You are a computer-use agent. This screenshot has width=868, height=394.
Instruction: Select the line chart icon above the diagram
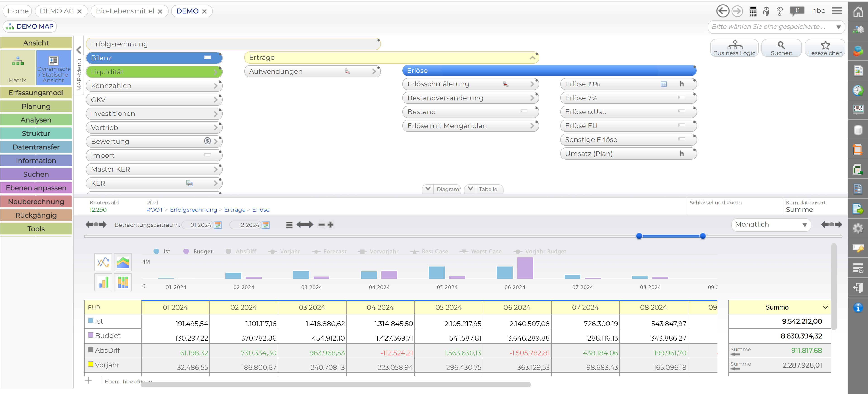[x=103, y=262]
